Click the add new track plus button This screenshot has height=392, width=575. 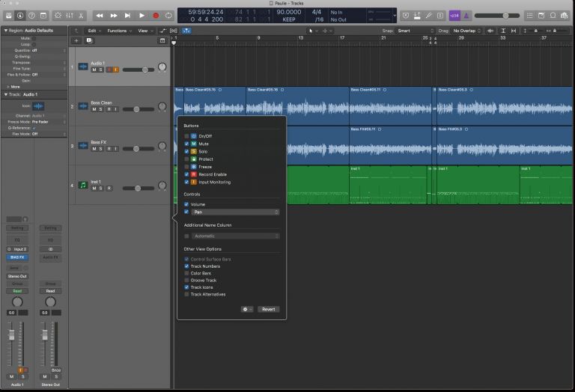pos(76,40)
